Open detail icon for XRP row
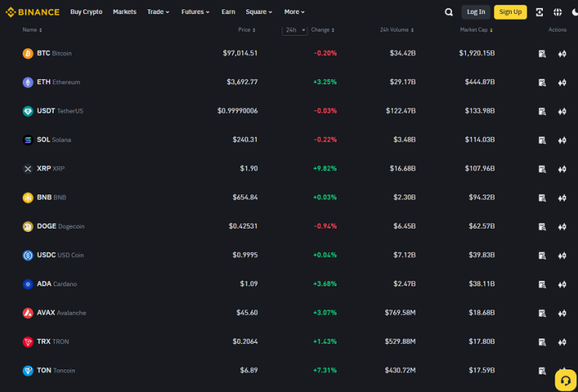This screenshot has width=578, height=392. [542, 169]
